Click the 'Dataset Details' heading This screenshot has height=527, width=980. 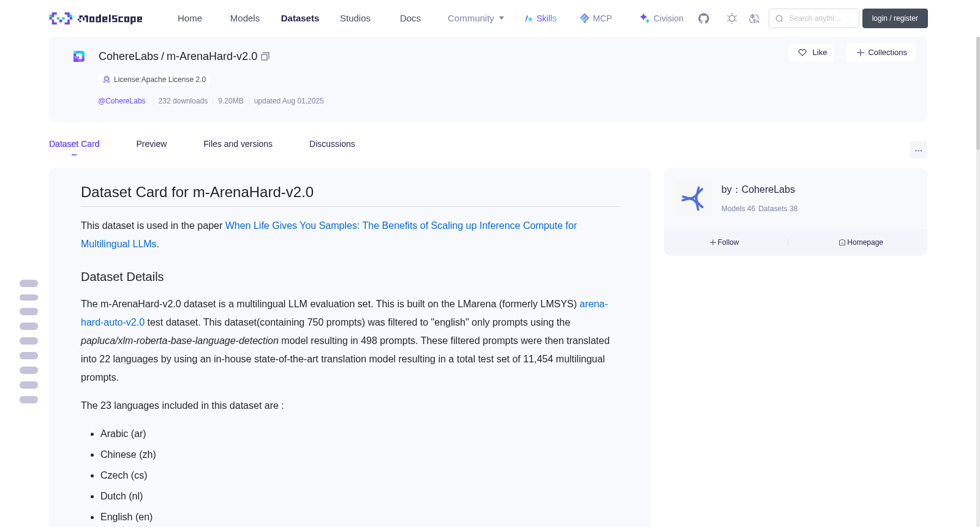[x=123, y=277]
